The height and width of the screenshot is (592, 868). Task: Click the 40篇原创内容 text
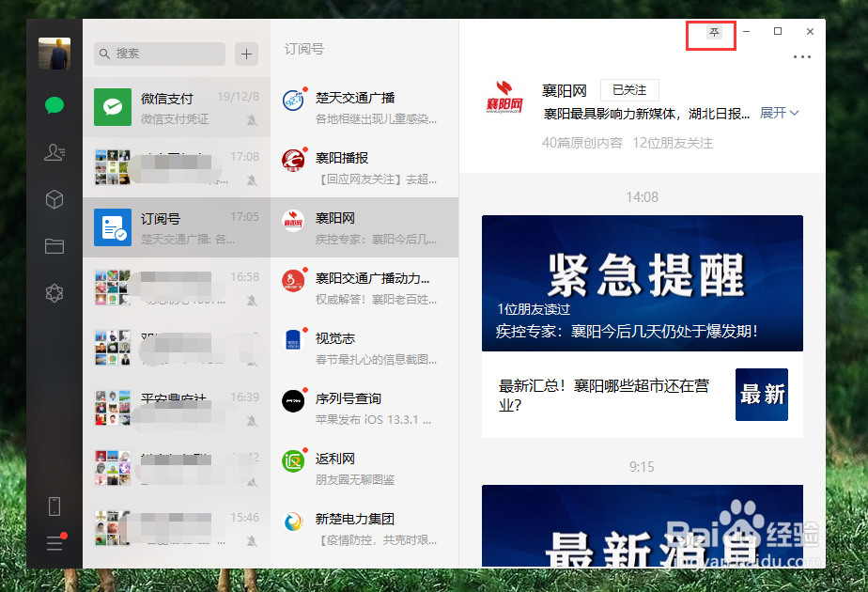[x=582, y=143]
